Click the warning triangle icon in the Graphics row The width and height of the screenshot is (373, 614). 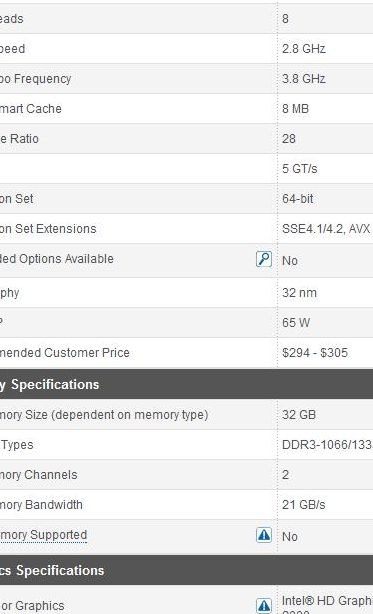(x=264, y=605)
